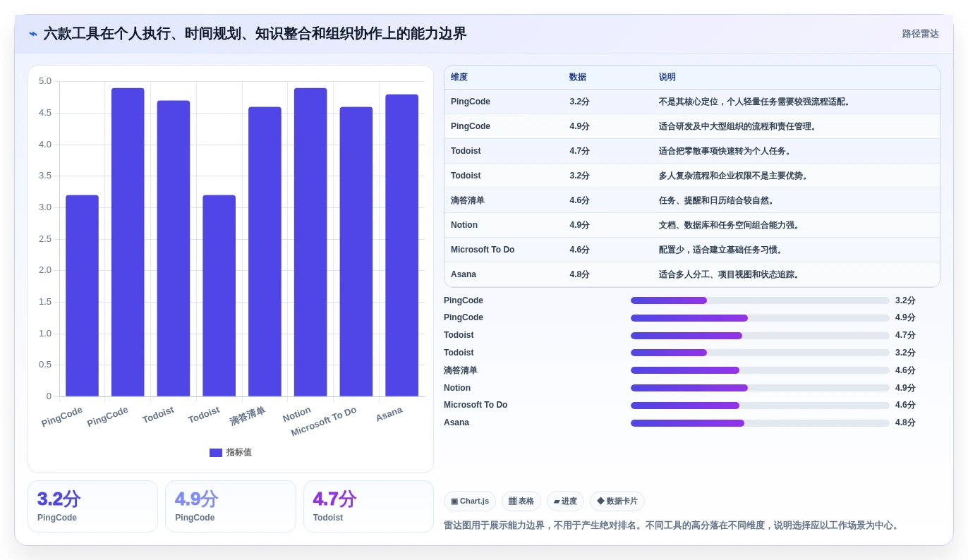Click the 滴答清单 bar in the chart

tap(265, 252)
